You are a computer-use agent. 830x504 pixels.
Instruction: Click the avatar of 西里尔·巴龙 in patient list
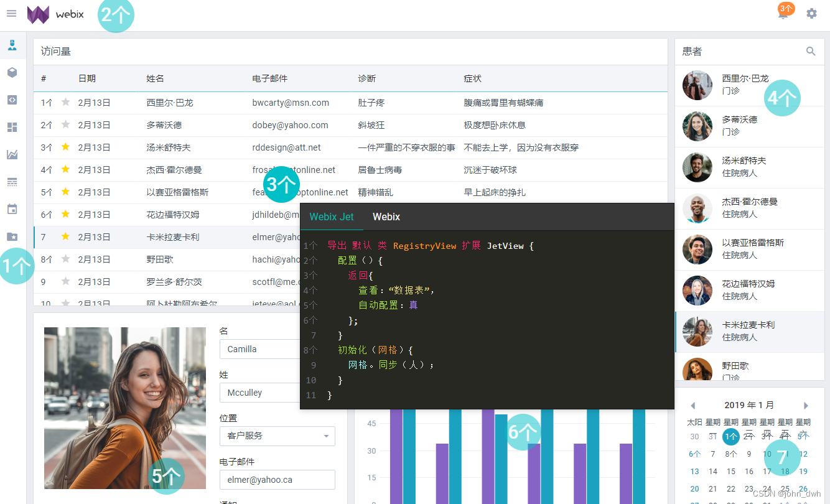point(697,85)
